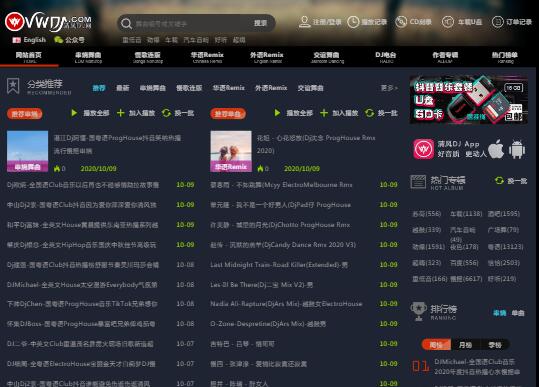Open play history clock icon
539x387 pixels.
353,22
